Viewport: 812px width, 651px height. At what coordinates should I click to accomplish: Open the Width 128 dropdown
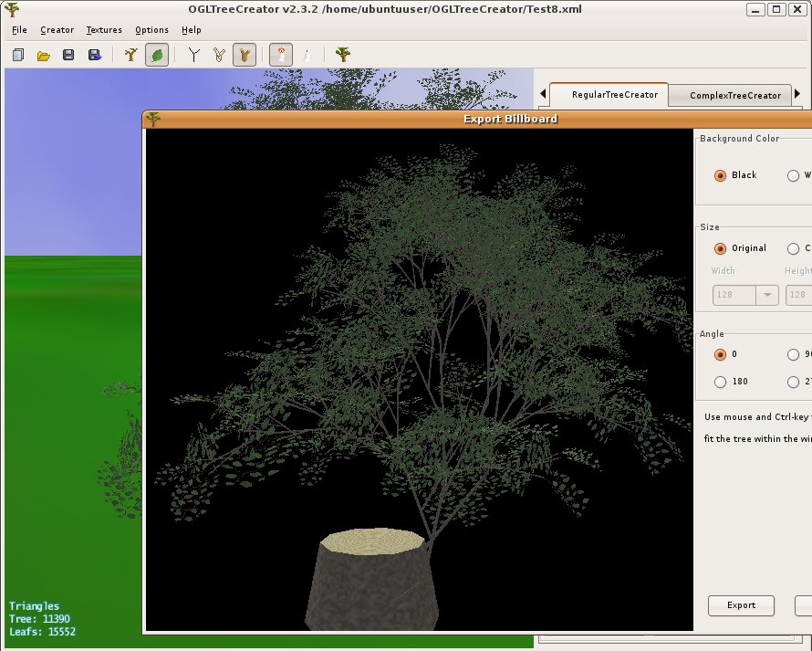coord(766,295)
